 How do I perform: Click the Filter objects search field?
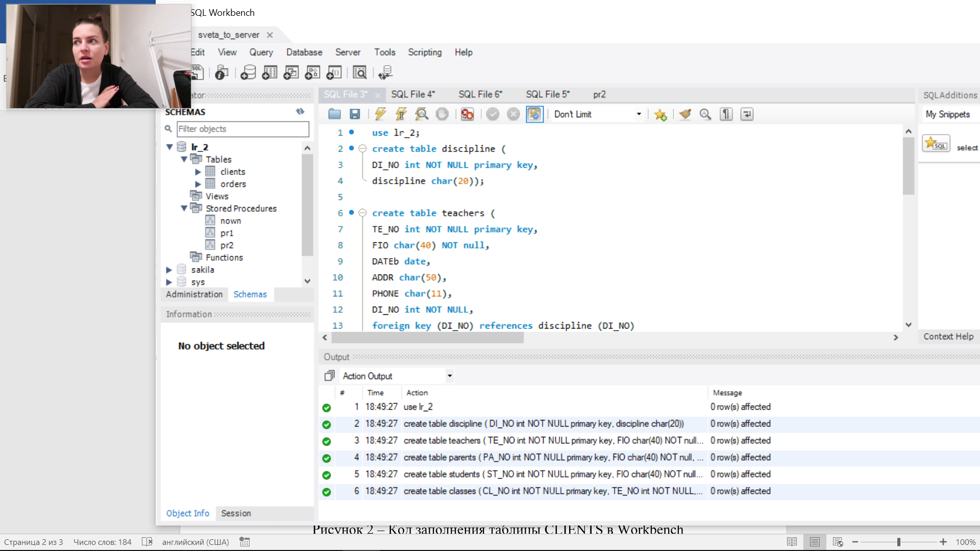[242, 129]
